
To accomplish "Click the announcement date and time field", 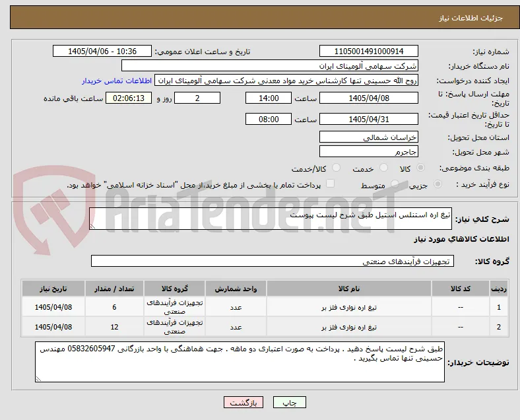I will (x=102, y=52).
